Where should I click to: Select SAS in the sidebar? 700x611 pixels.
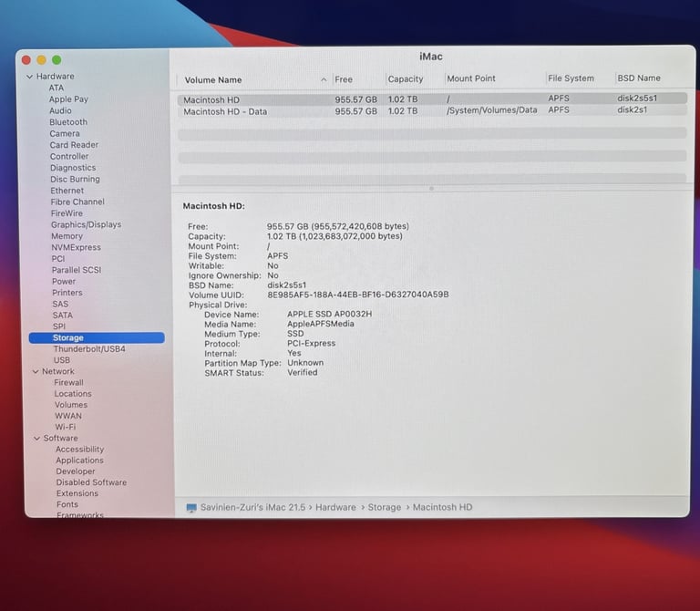pos(60,305)
